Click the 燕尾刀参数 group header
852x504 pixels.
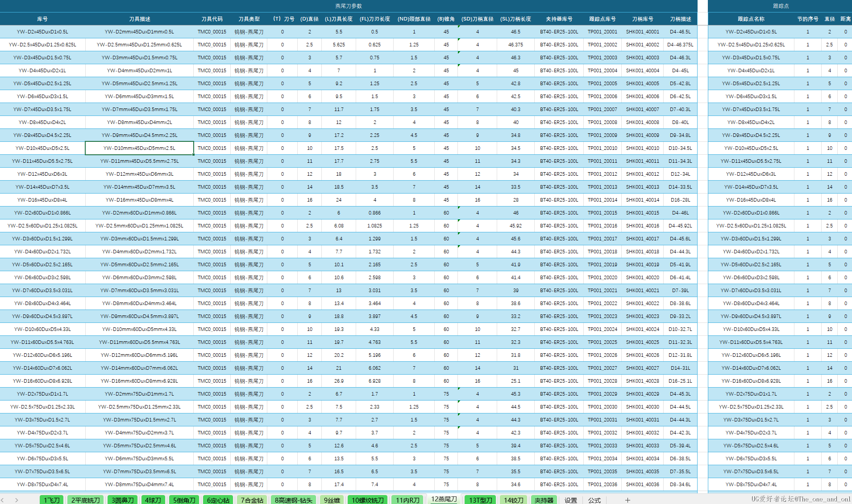click(x=349, y=6)
